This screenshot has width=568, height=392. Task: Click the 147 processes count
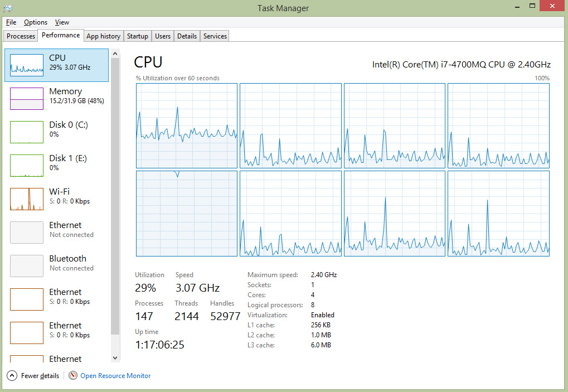[x=144, y=316]
